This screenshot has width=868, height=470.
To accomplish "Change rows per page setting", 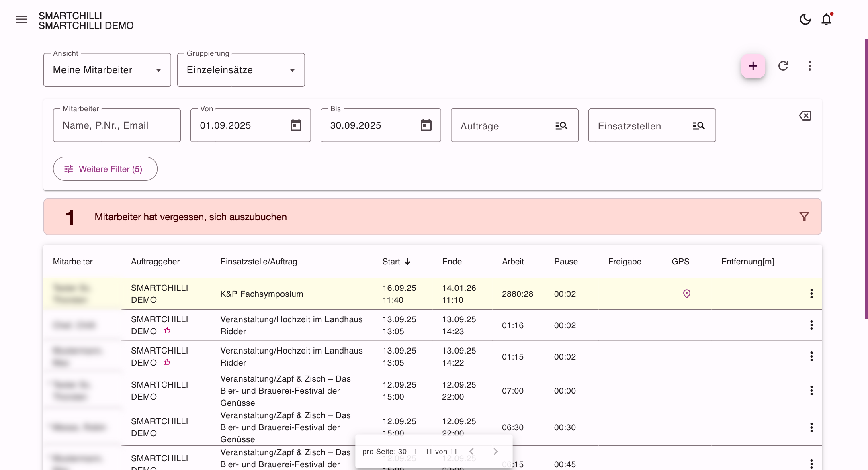I will click(385, 452).
